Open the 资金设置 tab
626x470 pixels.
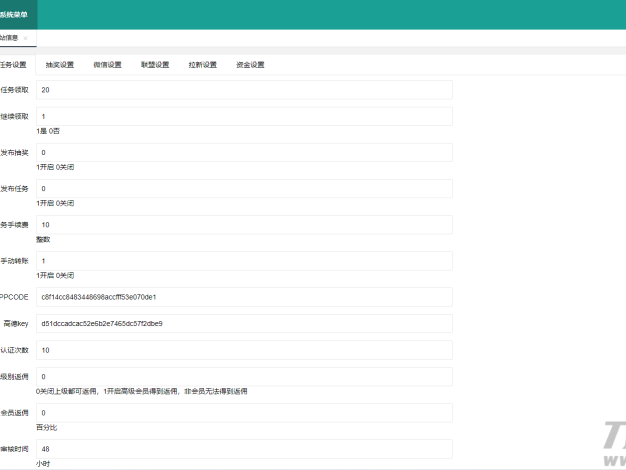(x=250, y=65)
